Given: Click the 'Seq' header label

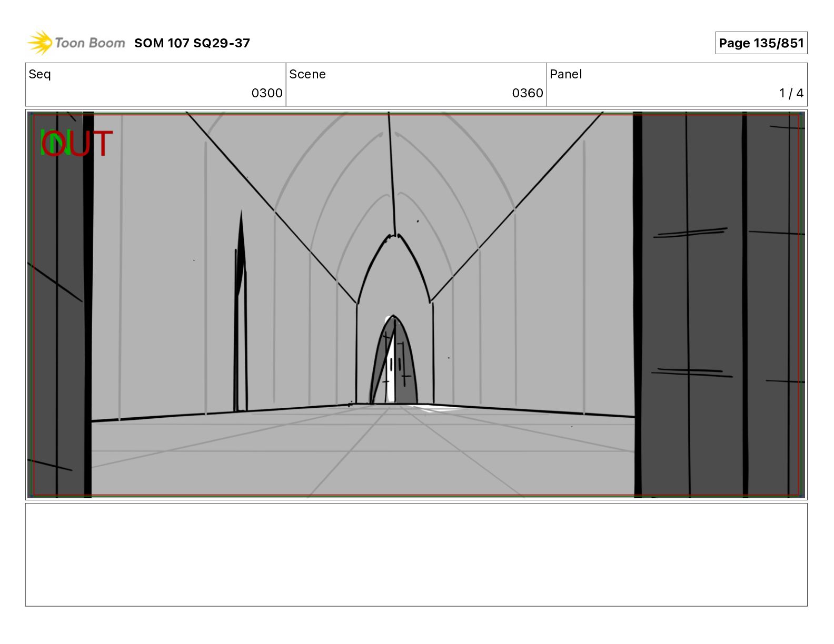Looking at the screenshot, I should tap(39, 74).
